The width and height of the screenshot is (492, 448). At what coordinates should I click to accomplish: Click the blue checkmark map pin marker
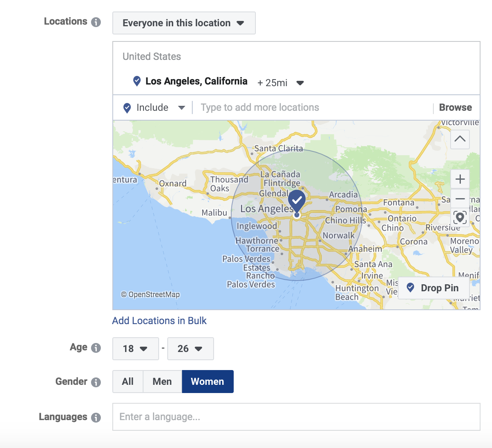point(297,201)
